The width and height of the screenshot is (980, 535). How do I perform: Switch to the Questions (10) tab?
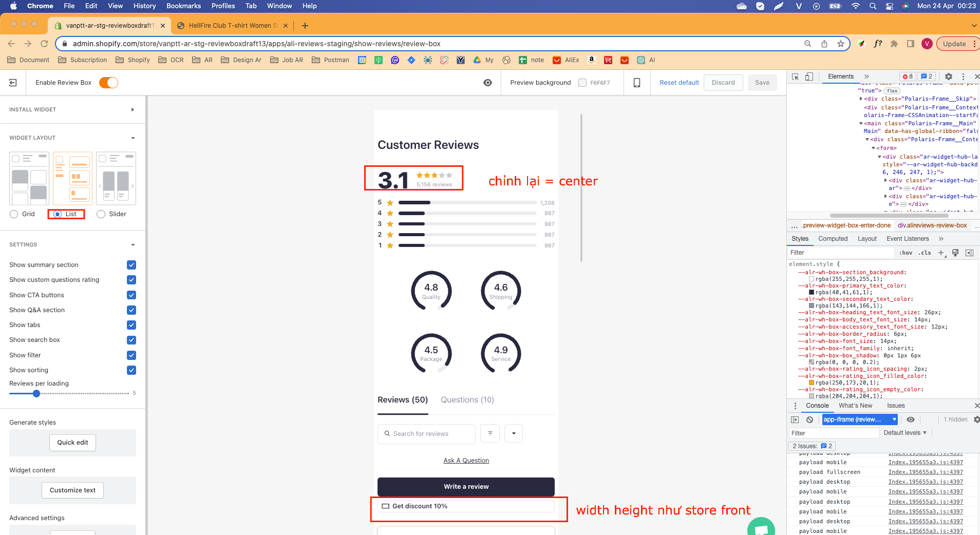point(467,399)
